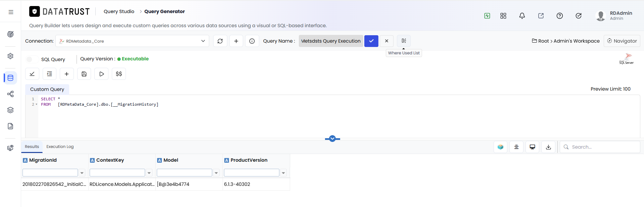The image size is (644, 207).
Task: Click the external link icon in the header
Action: pyautogui.click(x=541, y=16)
